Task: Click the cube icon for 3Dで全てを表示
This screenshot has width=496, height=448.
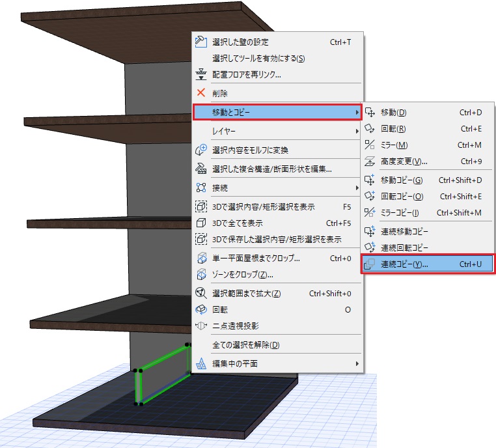Action: click(201, 223)
